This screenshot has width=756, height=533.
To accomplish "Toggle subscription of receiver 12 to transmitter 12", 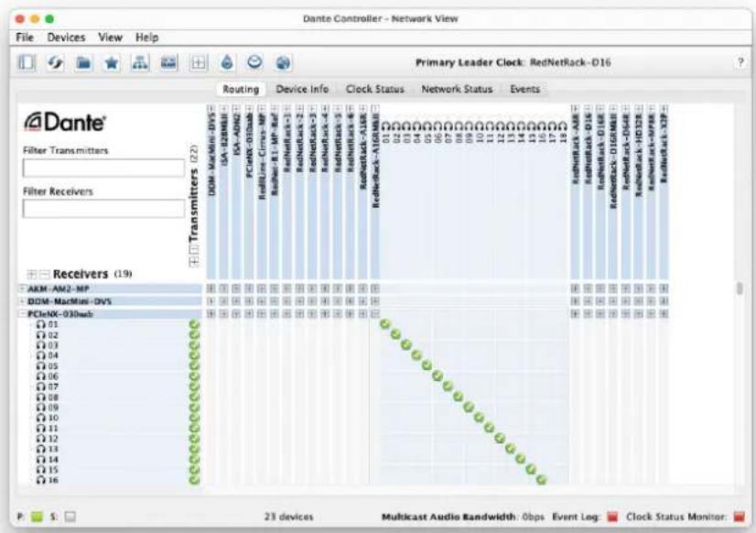I will click(500, 438).
